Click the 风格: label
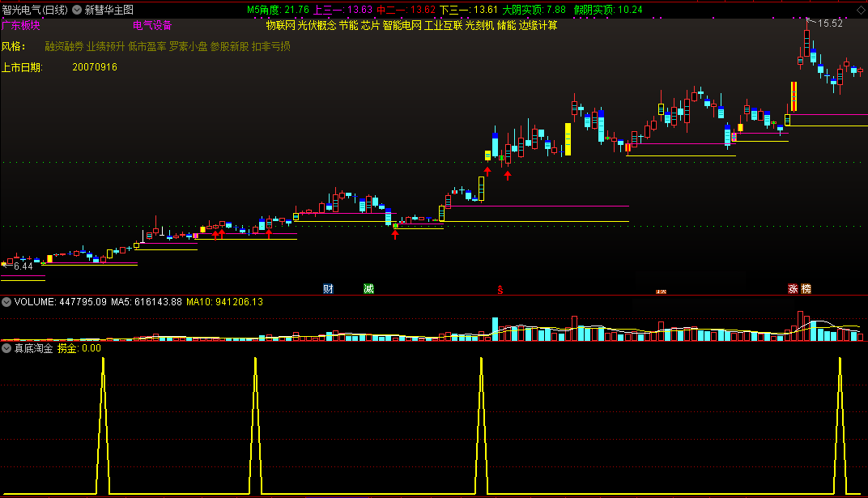Image resolution: width=868 pixels, height=498 pixels. [13, 46]
